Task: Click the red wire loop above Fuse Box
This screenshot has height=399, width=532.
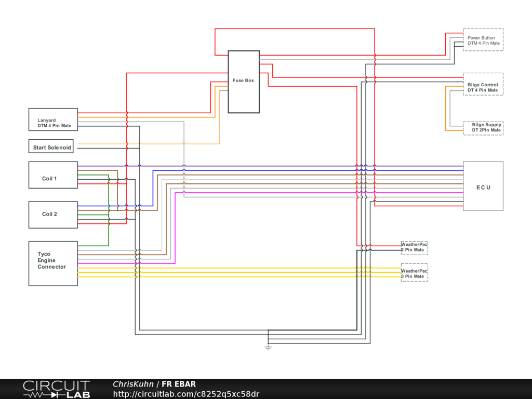Action: click(x=294, y=29)
